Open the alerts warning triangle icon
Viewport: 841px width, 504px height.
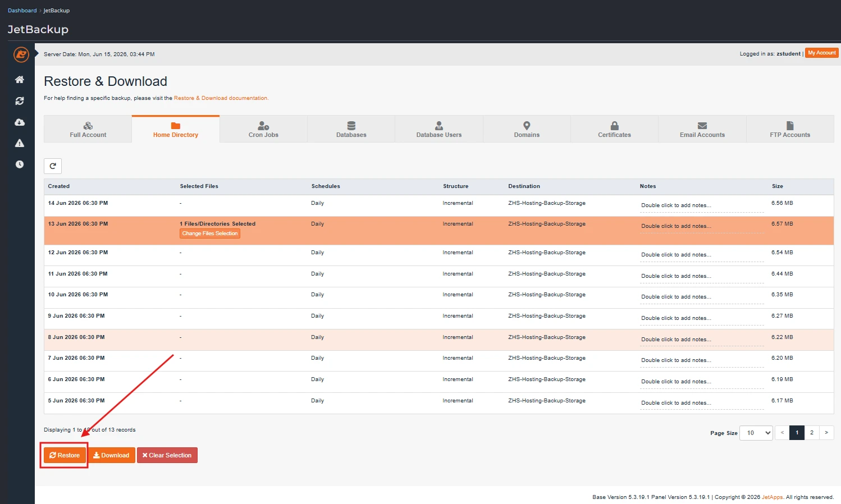tap(20, 143)
